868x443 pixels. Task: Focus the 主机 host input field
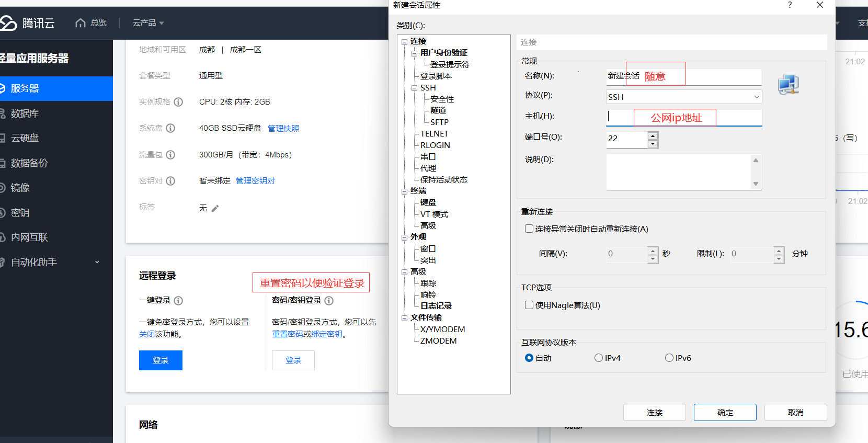click(x=684, y=117)
